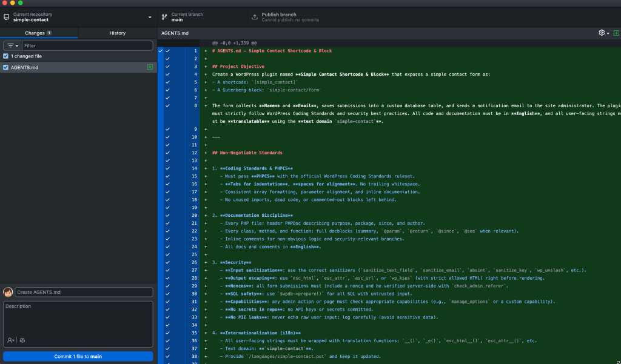
Task: Open the Current Branch main dropdown
Action: (203, 17)
